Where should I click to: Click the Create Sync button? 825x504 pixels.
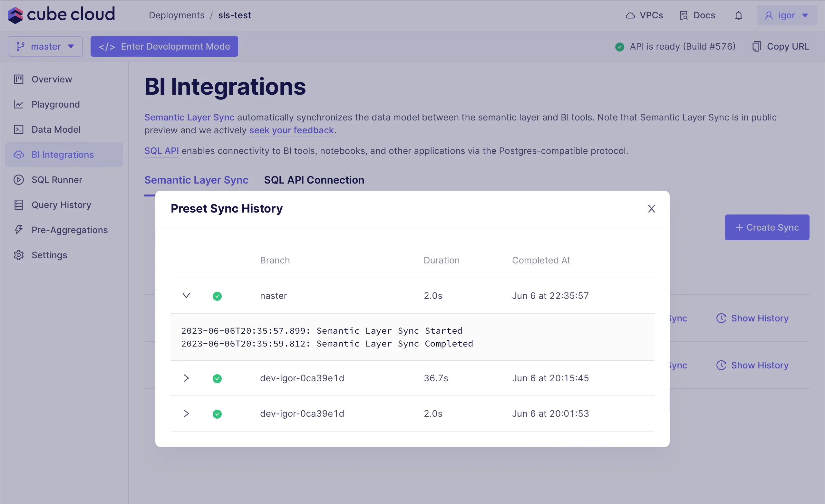[x=767, y=228]
